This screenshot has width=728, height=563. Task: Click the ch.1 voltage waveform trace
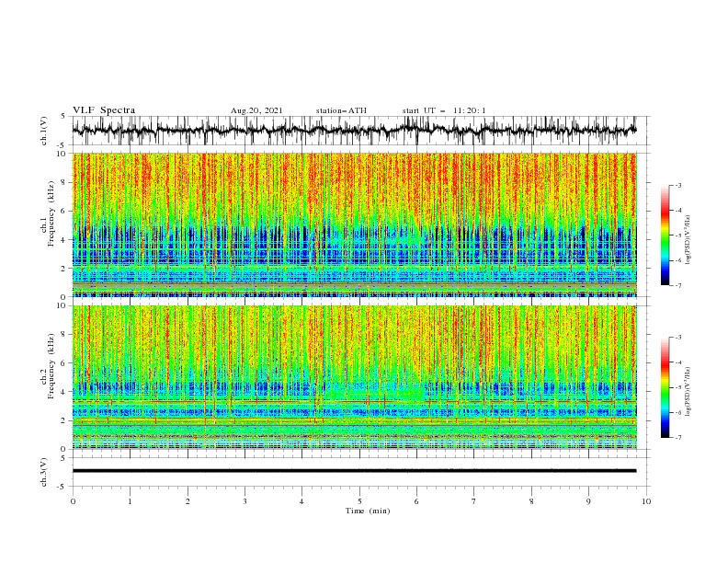[x=354, y=131]
